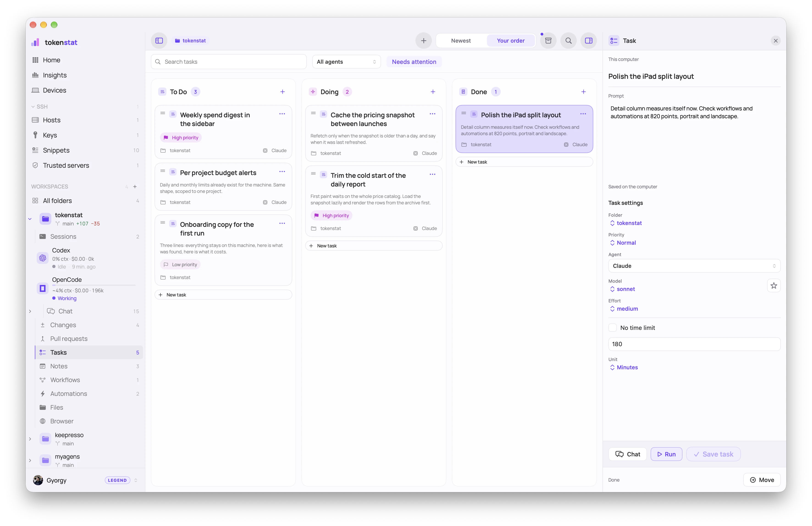
Task: Grab the drag handle on Weekly spend digest
Action: pyautogui.click(x=163, y=113)
